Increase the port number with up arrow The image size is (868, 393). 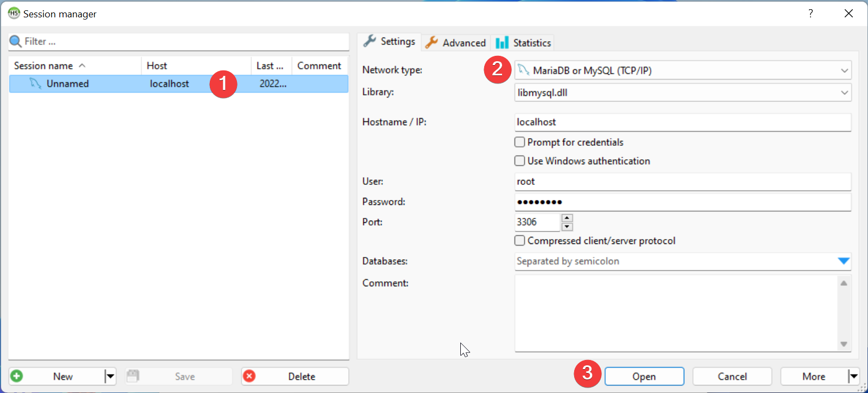(567, 218)
